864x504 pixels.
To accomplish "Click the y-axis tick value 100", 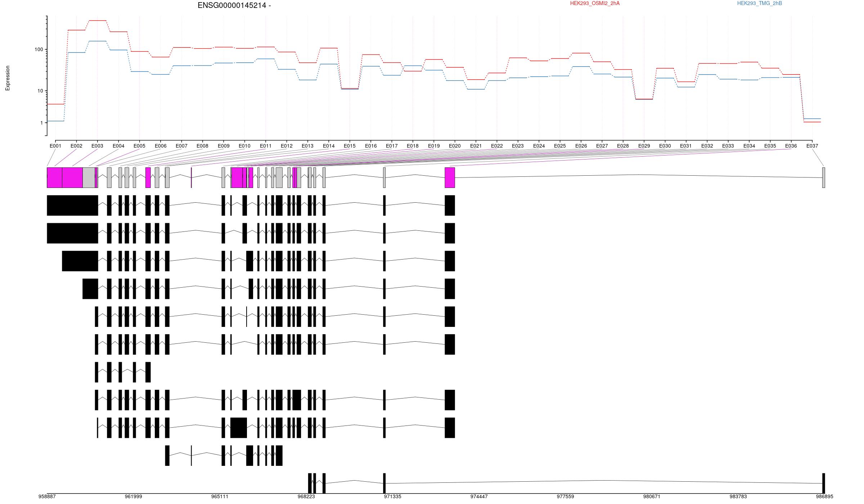I will point(39,50).
